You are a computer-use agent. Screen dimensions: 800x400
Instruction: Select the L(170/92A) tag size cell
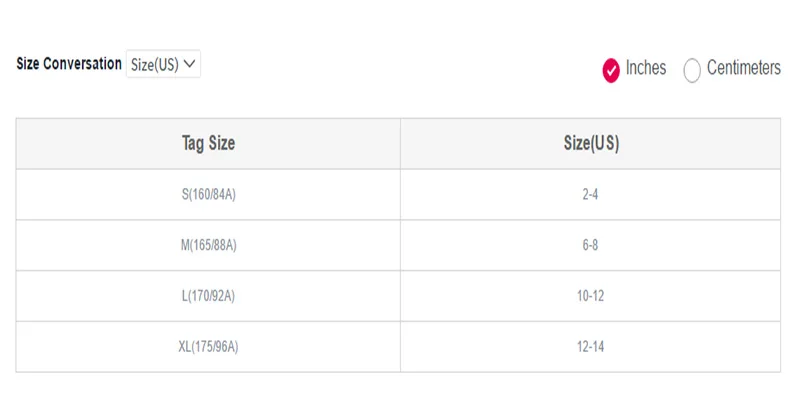(x=208, y=296)
